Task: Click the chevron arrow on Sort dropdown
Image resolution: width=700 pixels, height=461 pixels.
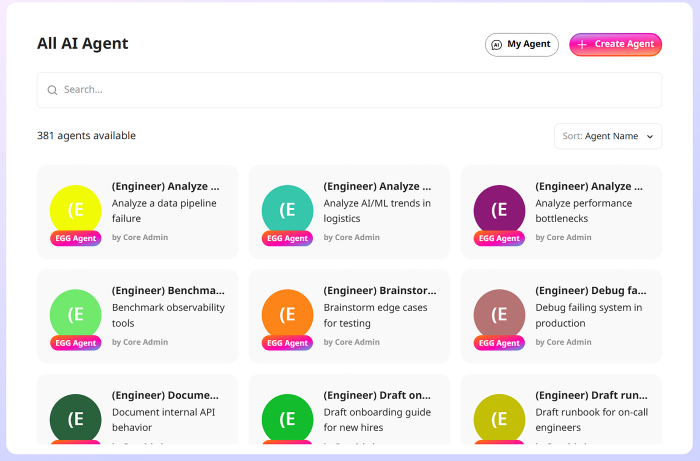Action: point(650,136)
